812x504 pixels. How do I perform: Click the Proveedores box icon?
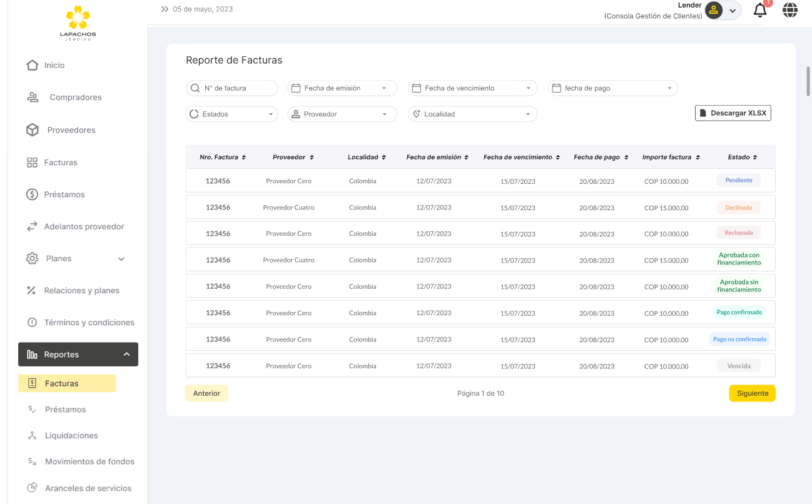tap(33, 130)
